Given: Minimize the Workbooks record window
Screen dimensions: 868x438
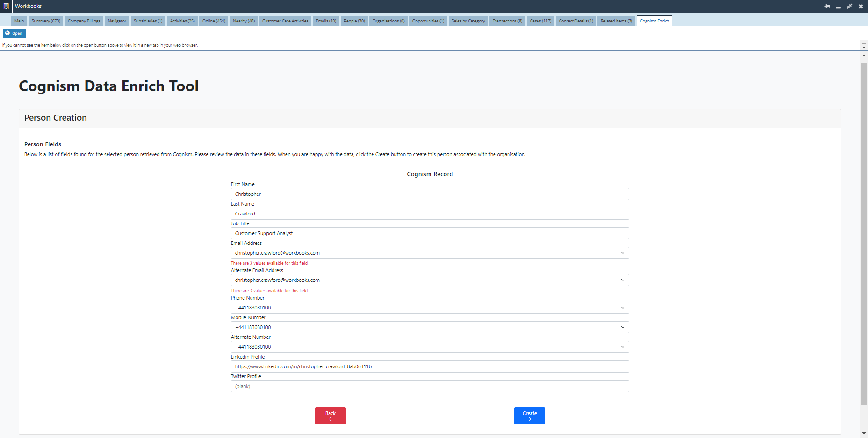Looking at the screenshot, I should pos(838,7).
